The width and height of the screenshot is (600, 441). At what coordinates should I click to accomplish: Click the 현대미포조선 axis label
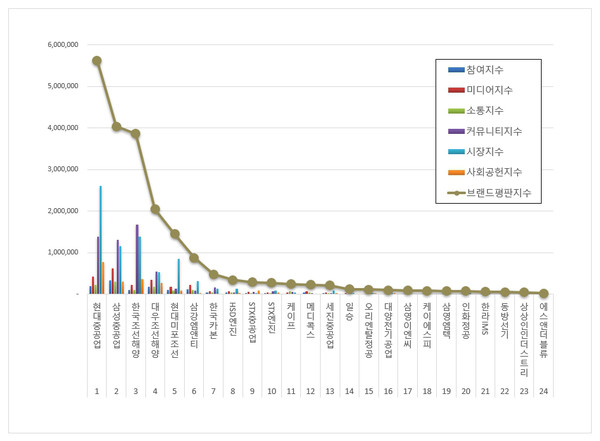pos(175,330)
